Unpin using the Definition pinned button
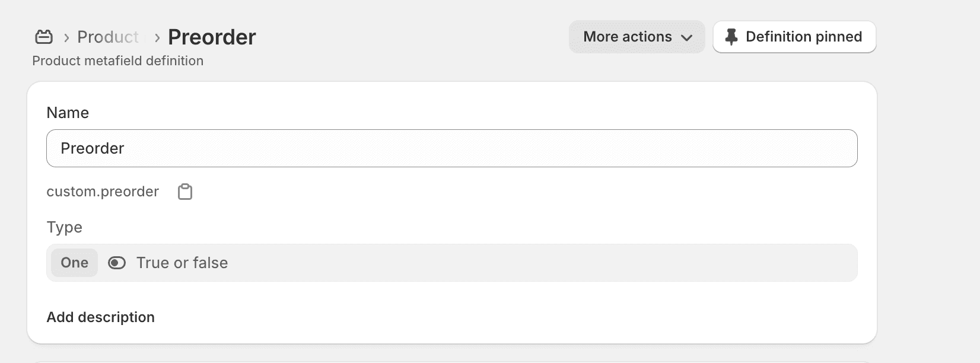980x363 pixels. click(794, 37)
